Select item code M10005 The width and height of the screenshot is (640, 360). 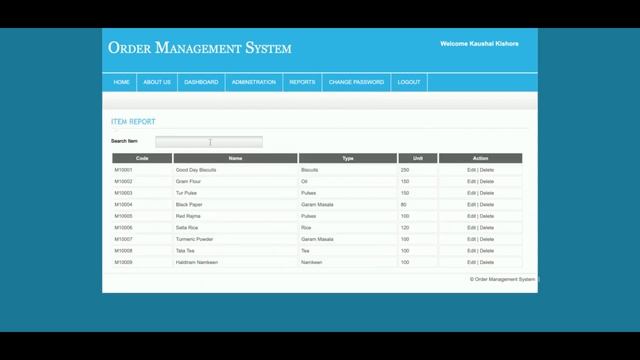(123, 216)
